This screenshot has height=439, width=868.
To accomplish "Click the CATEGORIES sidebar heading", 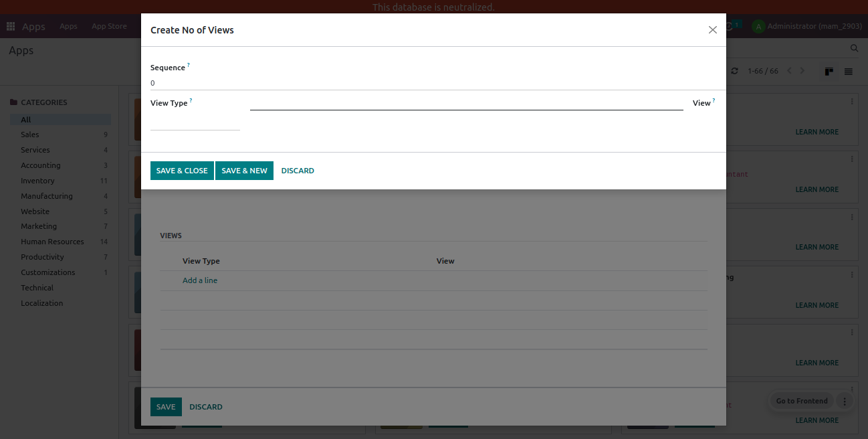I will coord(44,102).
